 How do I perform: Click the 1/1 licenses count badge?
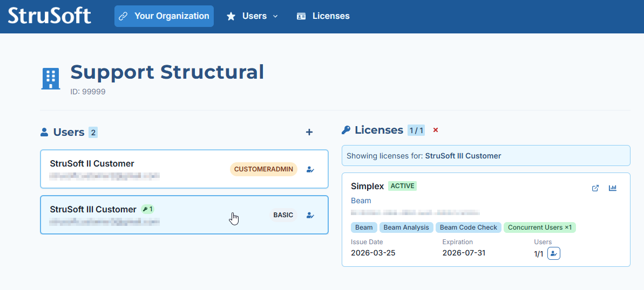[416, 130]
